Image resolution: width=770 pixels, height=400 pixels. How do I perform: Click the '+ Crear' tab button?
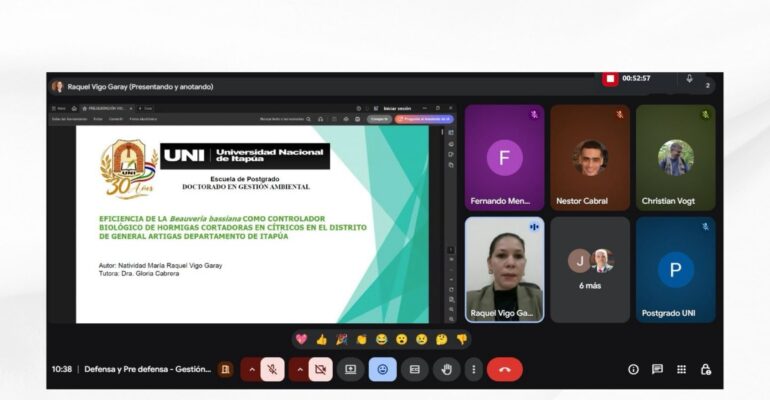[145, 108]
